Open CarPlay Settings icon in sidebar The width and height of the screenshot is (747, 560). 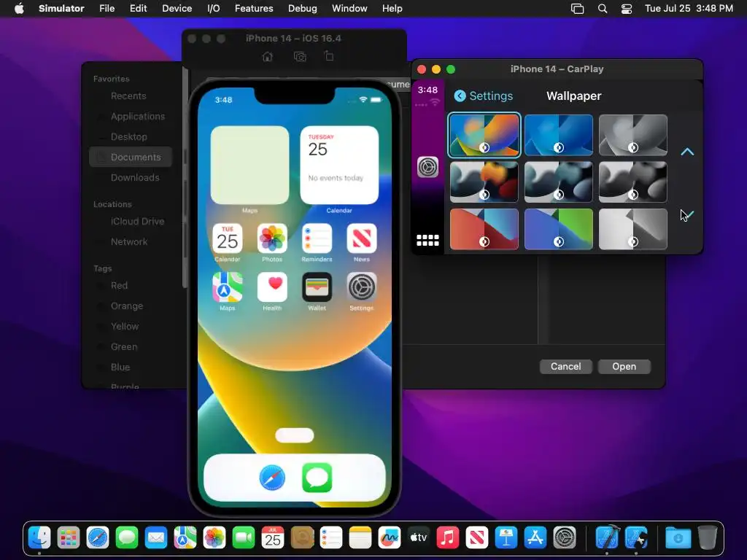click(427, 167)
